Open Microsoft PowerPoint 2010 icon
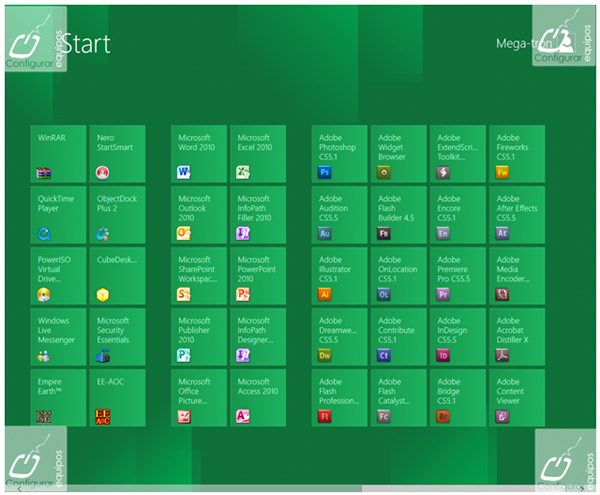 (243, 295)
